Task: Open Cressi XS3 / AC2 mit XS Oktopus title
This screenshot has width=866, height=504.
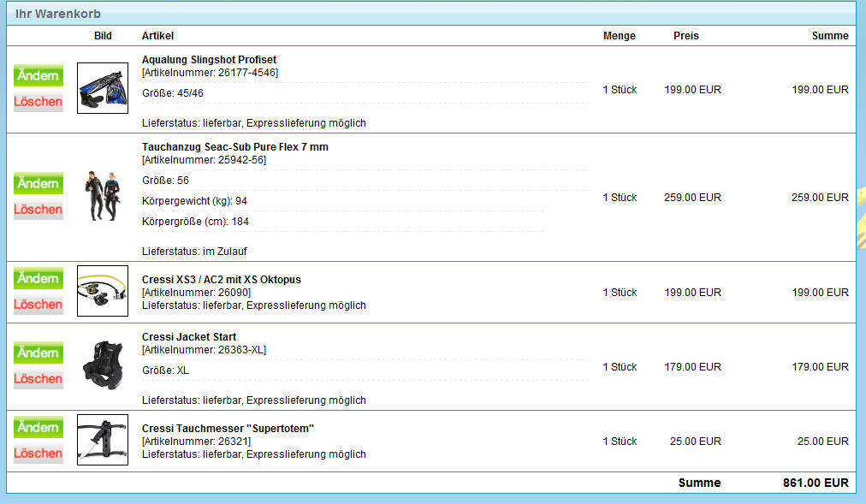Action: 221,279
